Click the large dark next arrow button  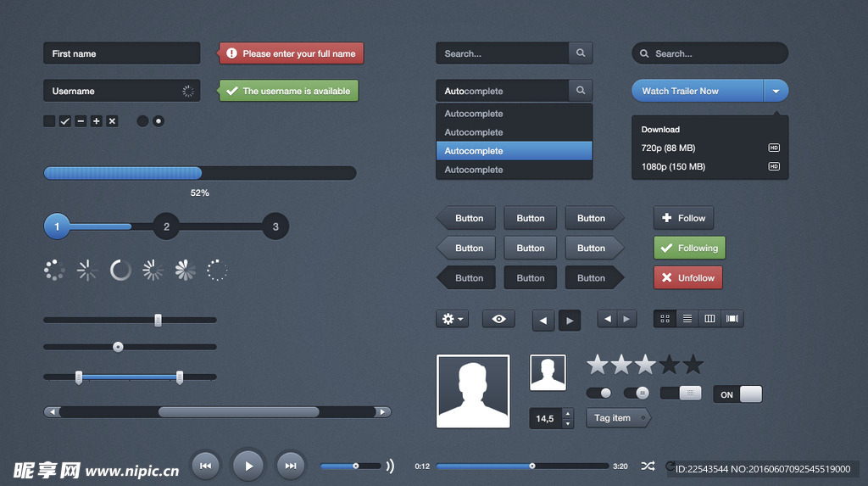[570, 321]
